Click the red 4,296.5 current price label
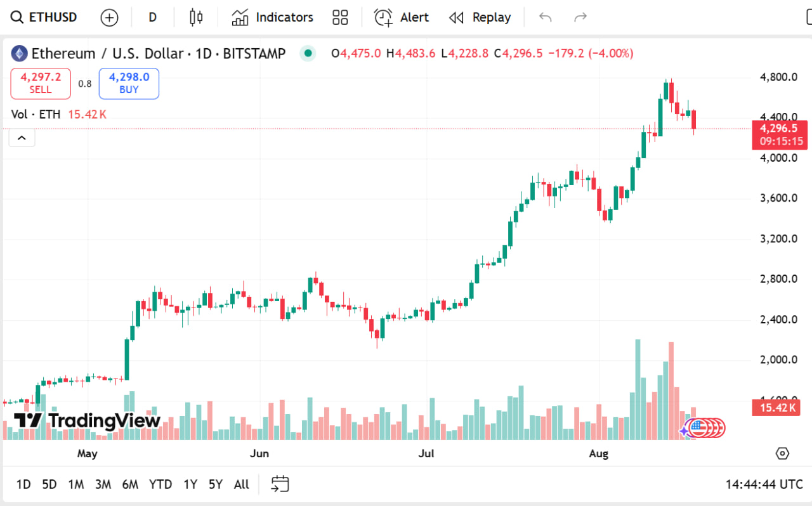 coord(779,129)
